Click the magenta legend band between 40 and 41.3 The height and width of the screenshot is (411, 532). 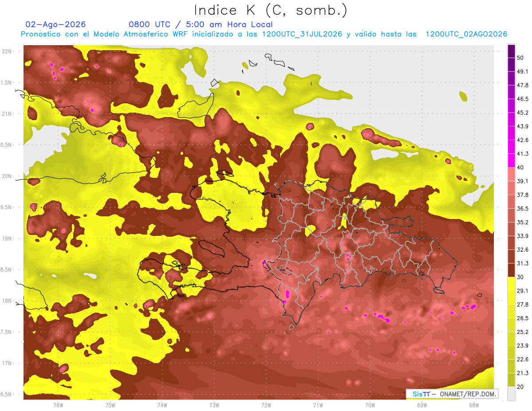tap(511, 160)
